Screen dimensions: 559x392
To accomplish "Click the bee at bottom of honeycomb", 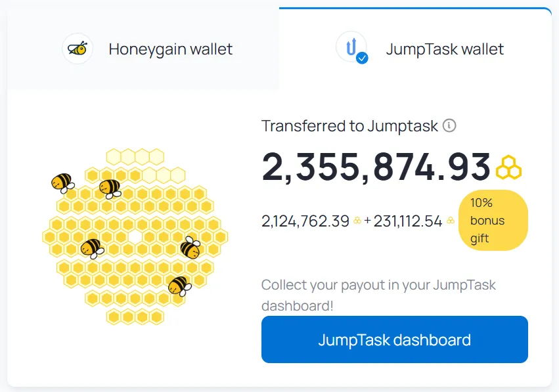I will pos(180,286).
